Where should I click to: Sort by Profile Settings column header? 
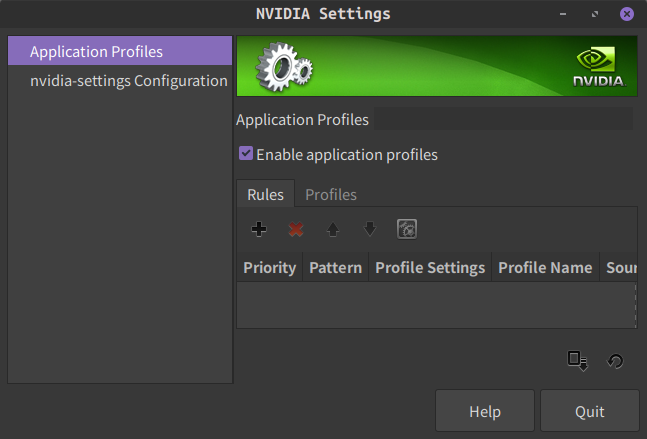point(430,267)
